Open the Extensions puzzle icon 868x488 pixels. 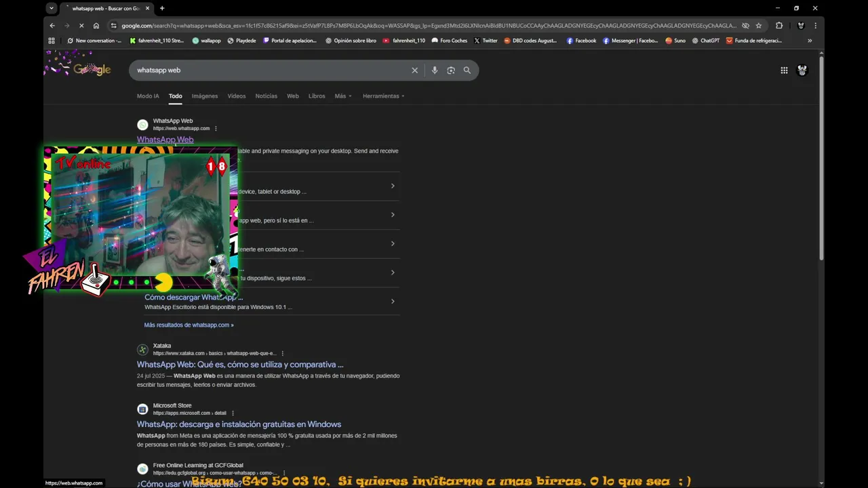coord(779,26)
